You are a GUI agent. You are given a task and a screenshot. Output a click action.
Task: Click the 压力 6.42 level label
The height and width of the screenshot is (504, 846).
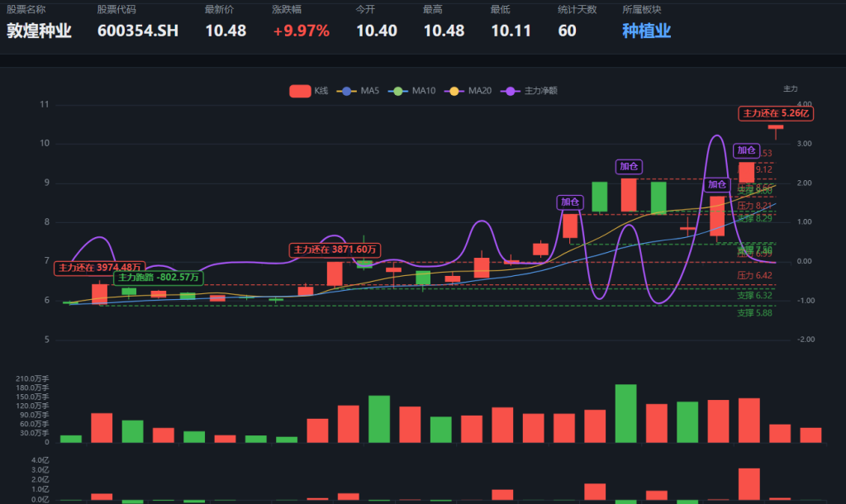tap(754, 276)
